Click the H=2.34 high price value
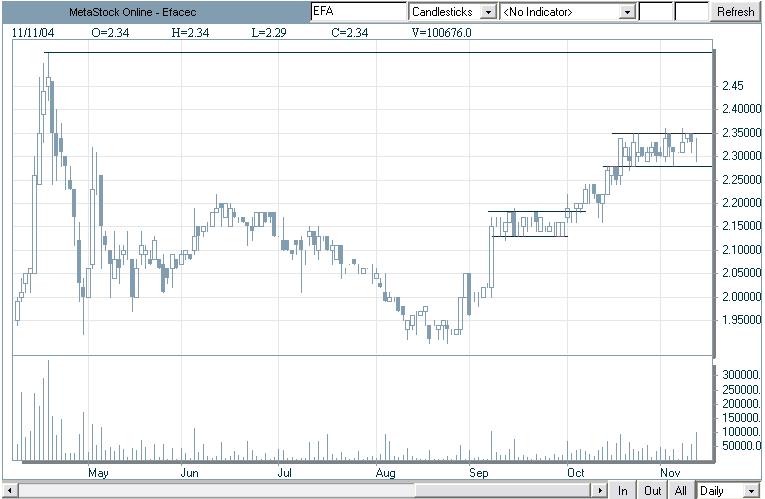The image size is (765, 499). [190, 33]
